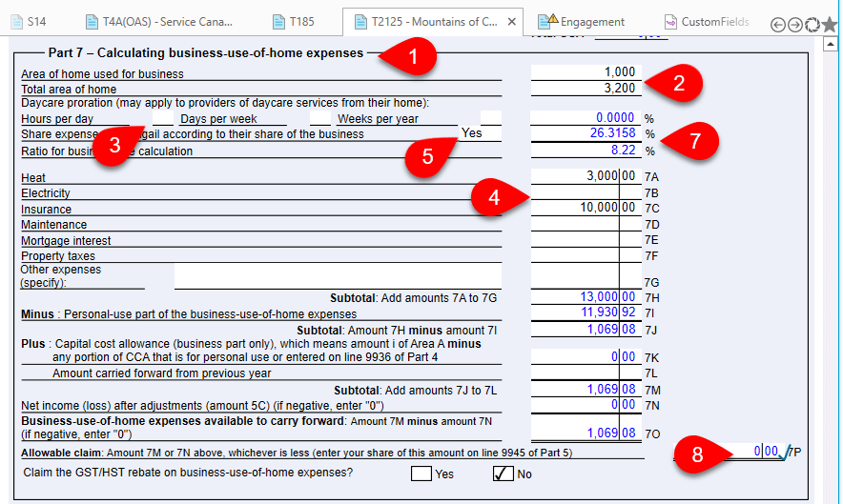
Task: Click the Hours per day input
Action: (163, 118)
